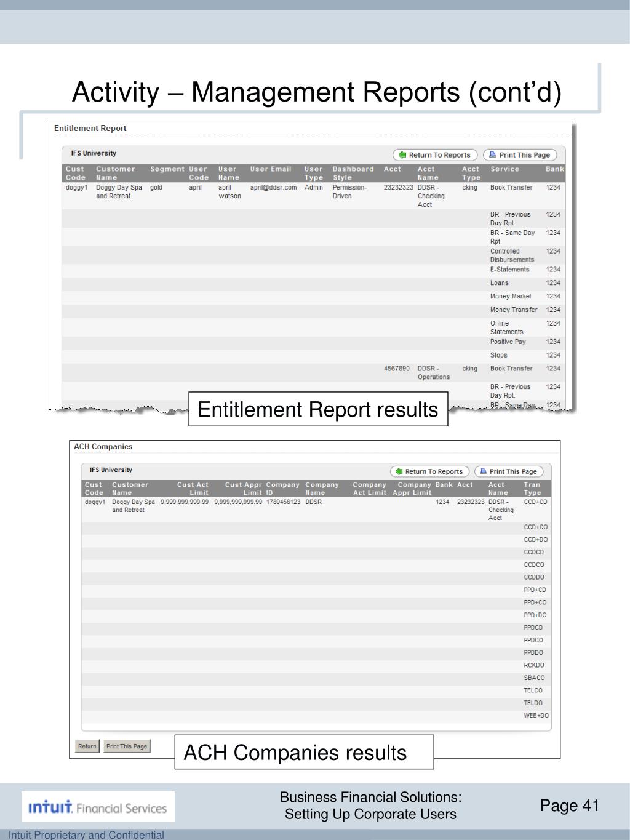Select the DDSR company name cell
This screenshot has width=630, height=840.
click(x=313, y=502)
